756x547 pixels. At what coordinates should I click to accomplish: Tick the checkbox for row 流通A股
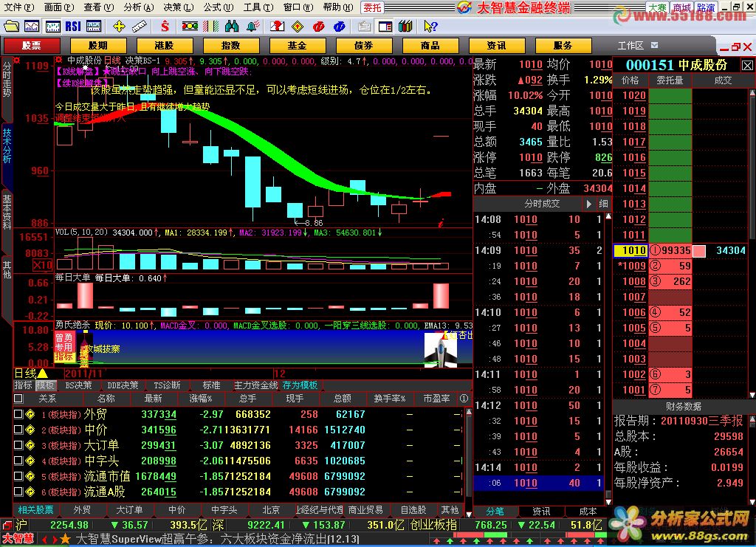pos(18,492)
